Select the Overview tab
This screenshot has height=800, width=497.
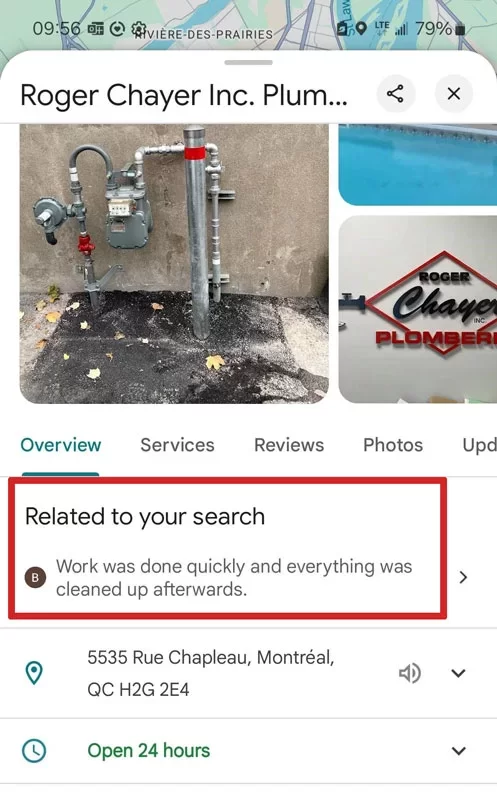tap(61, 445)
